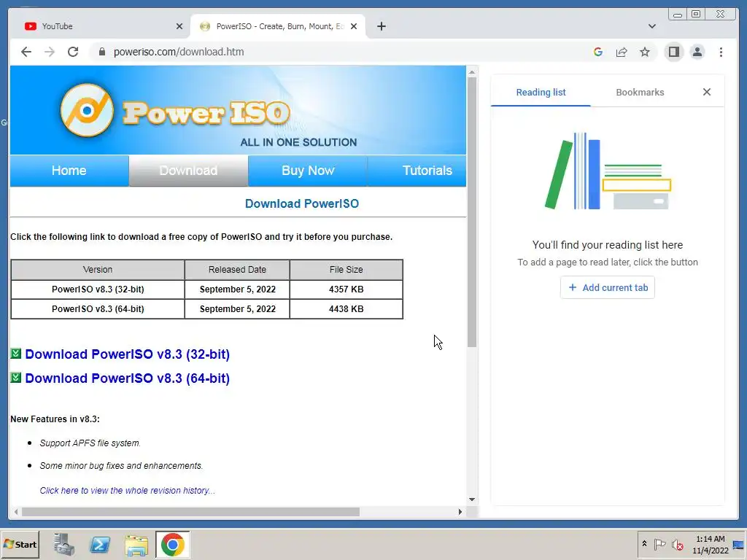Screen dimensions: 747x560
Task: Click Chrome icon in taskbar
Action: pyautogui.click(x=172, y=545)
